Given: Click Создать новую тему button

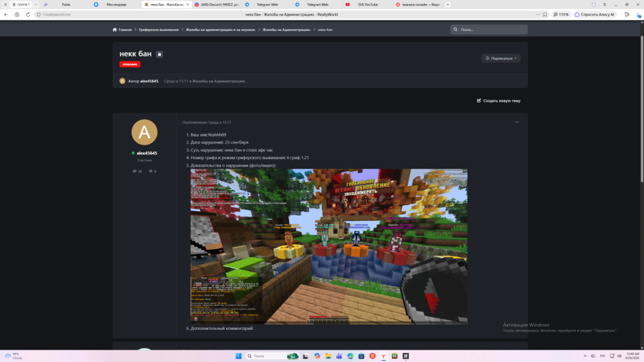Looking at the screenshot, I should (498, 100).
